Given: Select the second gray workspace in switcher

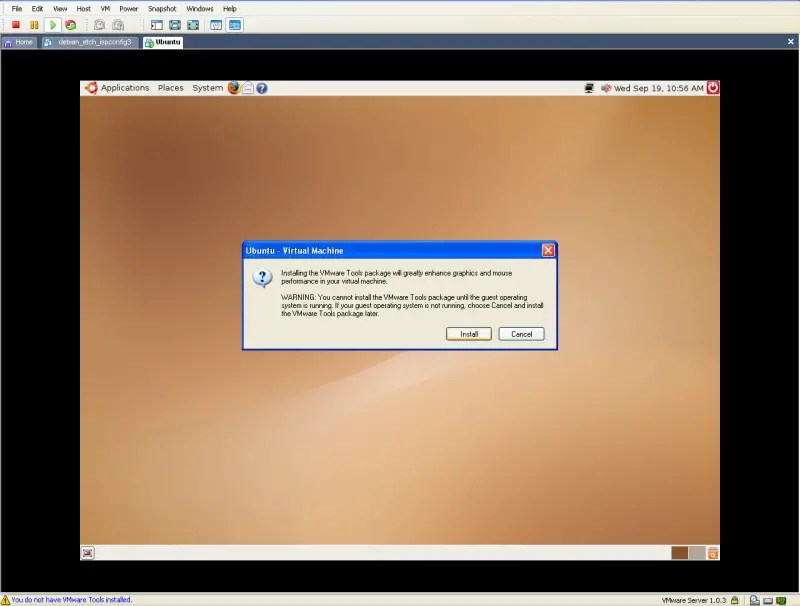Looking at the screenshot, I should pos(697,552).
